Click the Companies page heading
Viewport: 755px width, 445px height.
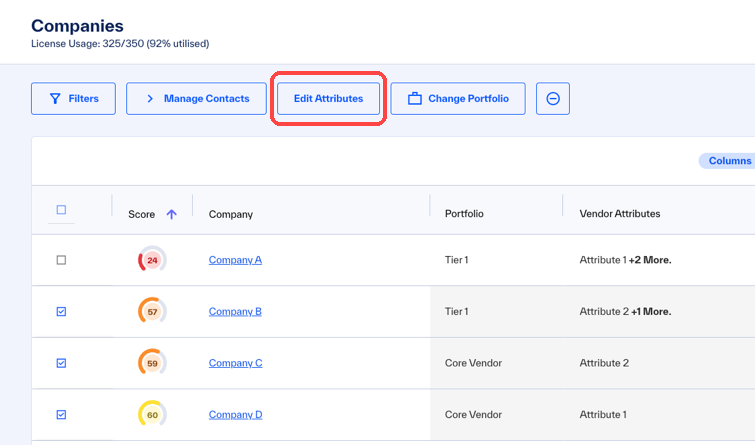(x=78, y=26)
